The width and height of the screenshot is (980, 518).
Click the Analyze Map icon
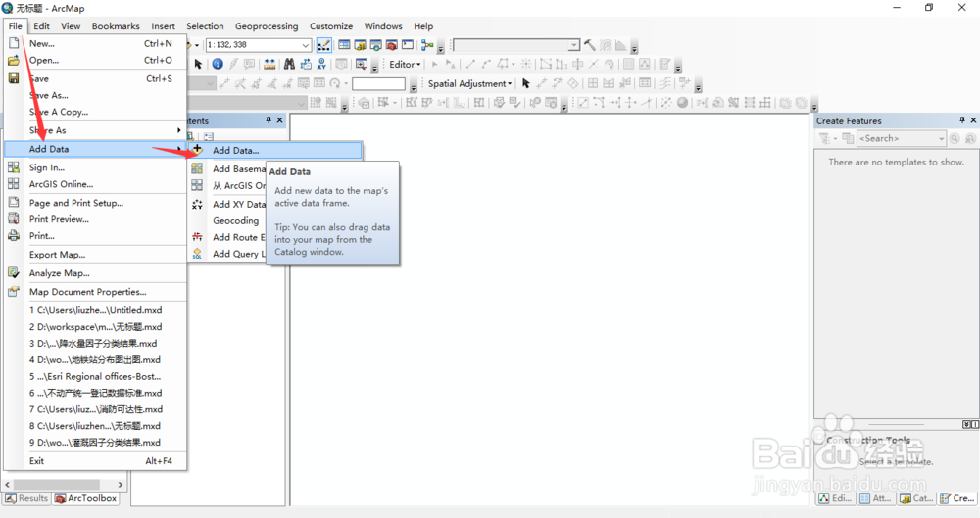pos(14,272)
